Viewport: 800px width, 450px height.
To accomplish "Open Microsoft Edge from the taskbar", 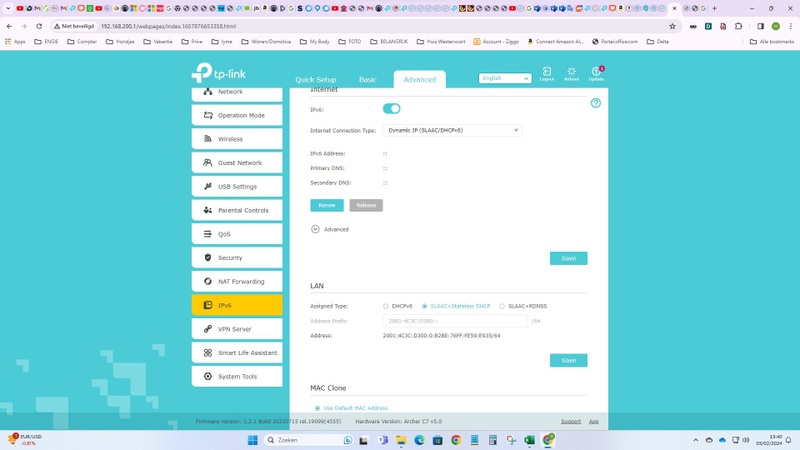I will tap(419, 440).
